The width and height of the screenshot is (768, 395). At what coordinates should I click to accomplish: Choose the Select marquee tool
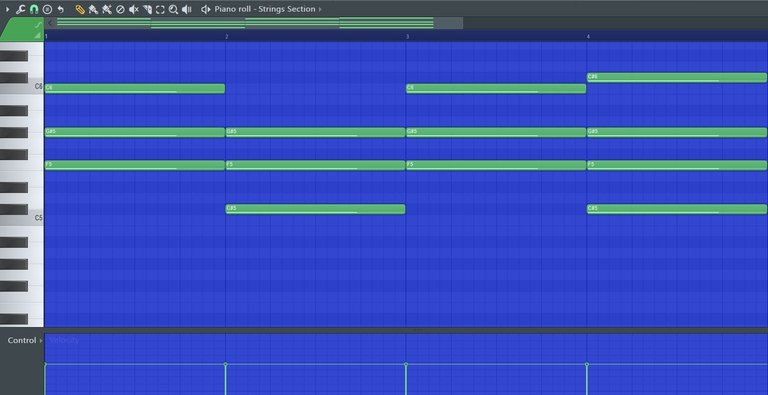tap(160, 9)
